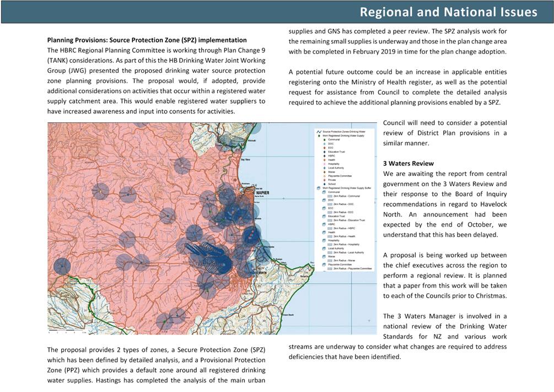Screen dimensions: 554x392
Task: Click the 2km Radius - Playcentre Committee swatch
Action: tap(330, 269)
